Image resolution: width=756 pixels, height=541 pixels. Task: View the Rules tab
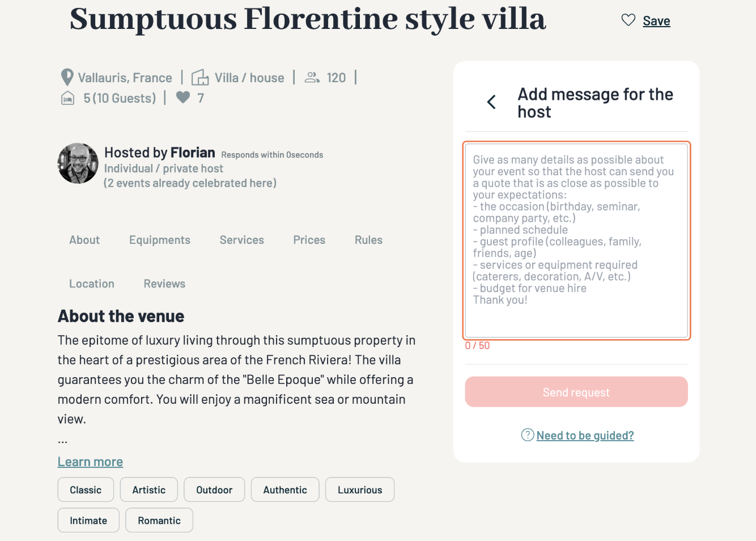(x=368, y=240)
